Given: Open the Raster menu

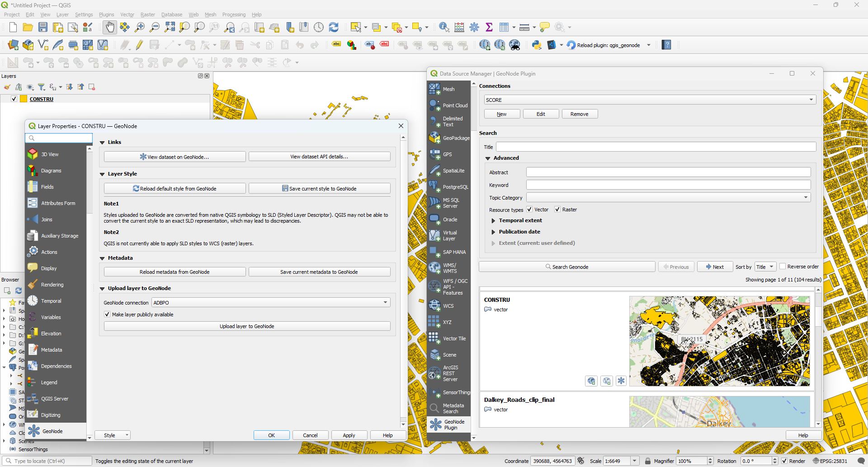Looking at the screenshot, I should point(148,14).
